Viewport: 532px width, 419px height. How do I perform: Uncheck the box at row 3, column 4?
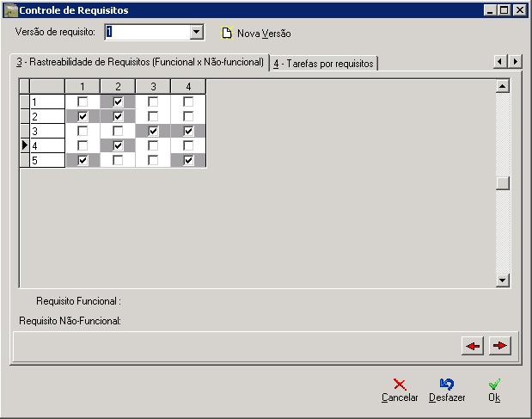(x=188, y=131)
